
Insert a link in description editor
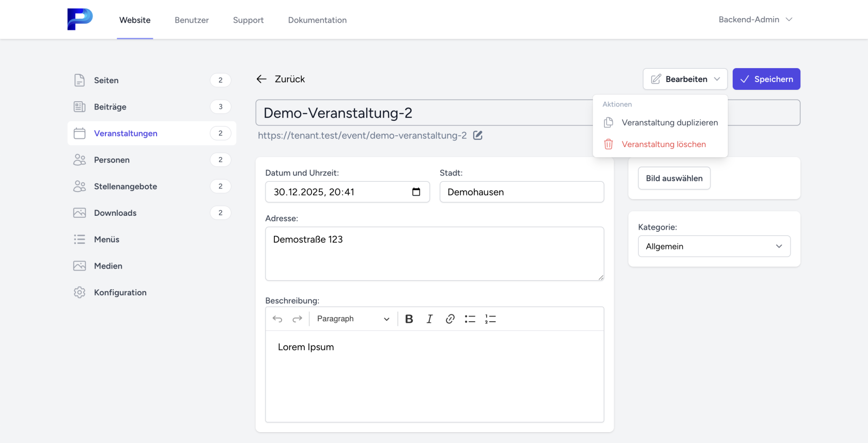tap(450, 319)
